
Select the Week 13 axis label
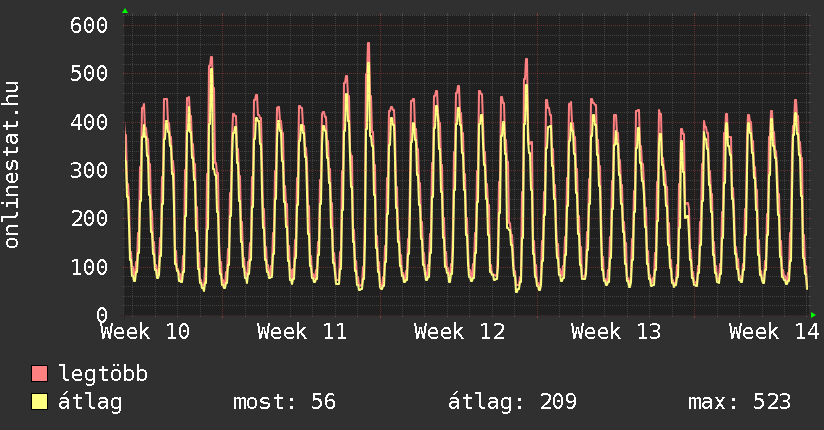point(616,332)
